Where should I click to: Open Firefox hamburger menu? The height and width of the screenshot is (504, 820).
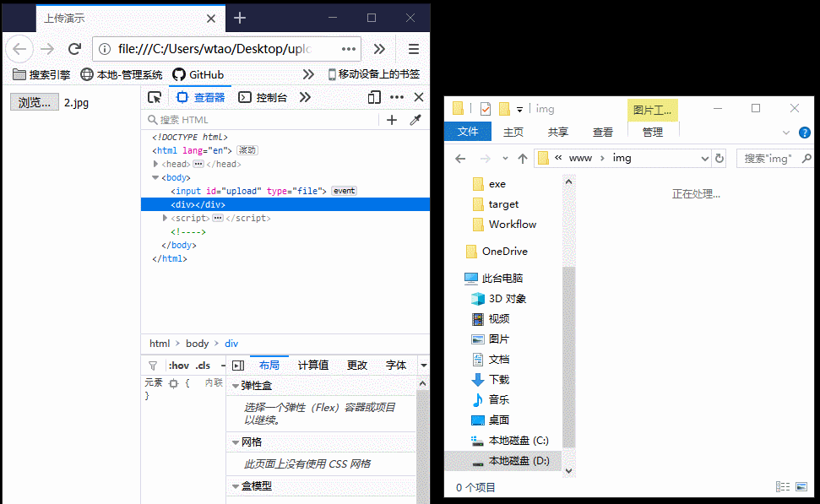414,49
